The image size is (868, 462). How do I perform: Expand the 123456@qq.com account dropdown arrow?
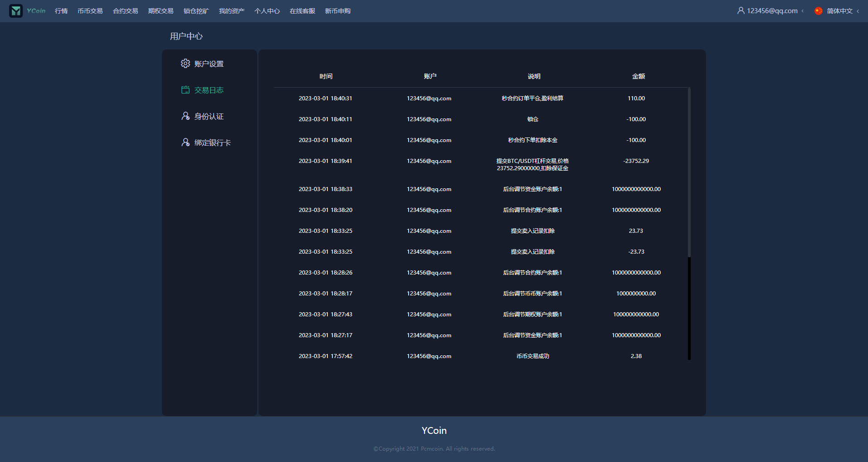pyautogui.click(x=803, y=11)
